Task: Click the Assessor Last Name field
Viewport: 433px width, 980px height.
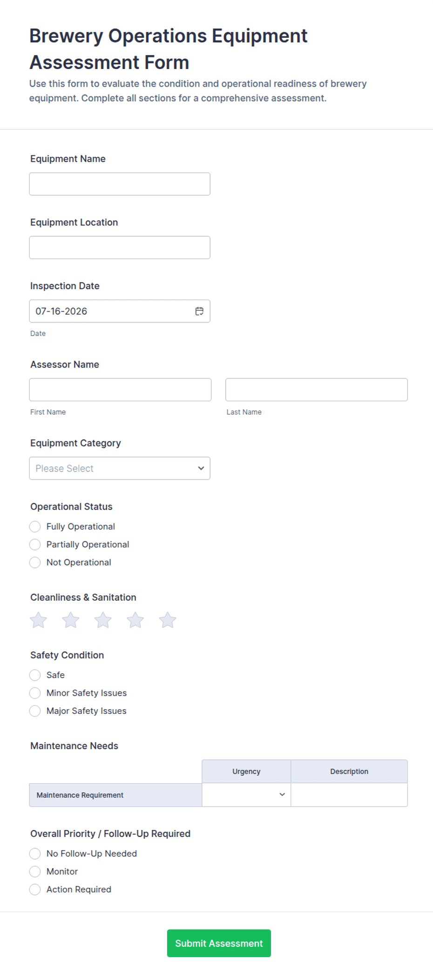Action: pyautogui.click(x=317, y=390)
